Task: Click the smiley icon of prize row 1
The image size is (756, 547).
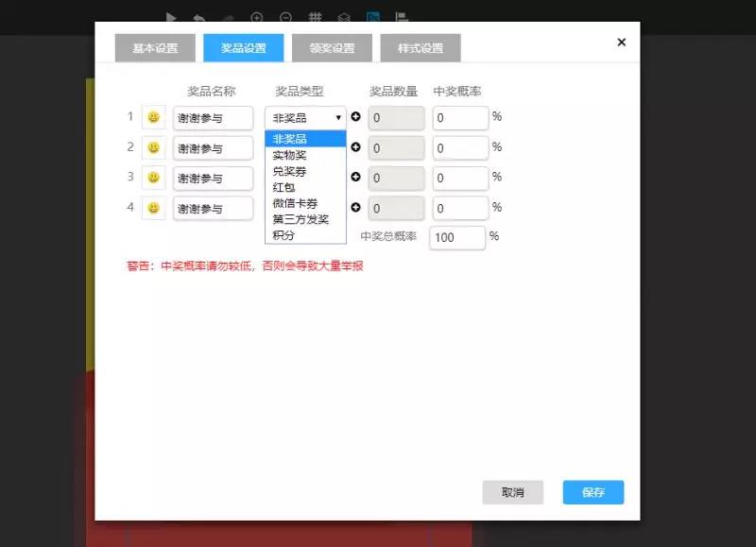Action: coord(153,117)
